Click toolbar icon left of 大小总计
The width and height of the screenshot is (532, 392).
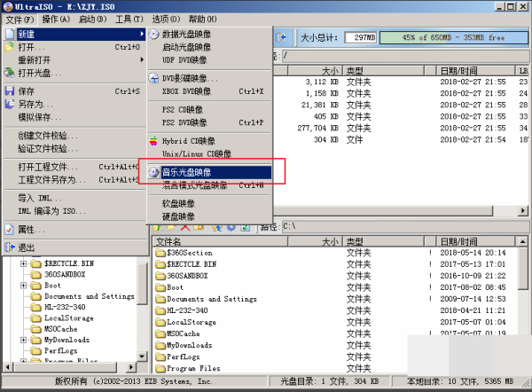(281, 37)
